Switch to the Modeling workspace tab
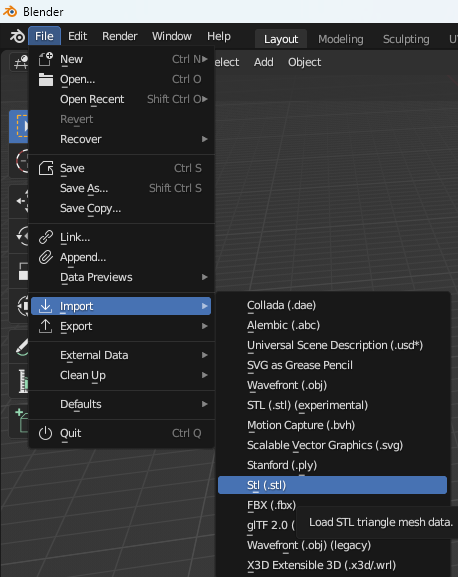Screen dimensions: 458x577 341,39
